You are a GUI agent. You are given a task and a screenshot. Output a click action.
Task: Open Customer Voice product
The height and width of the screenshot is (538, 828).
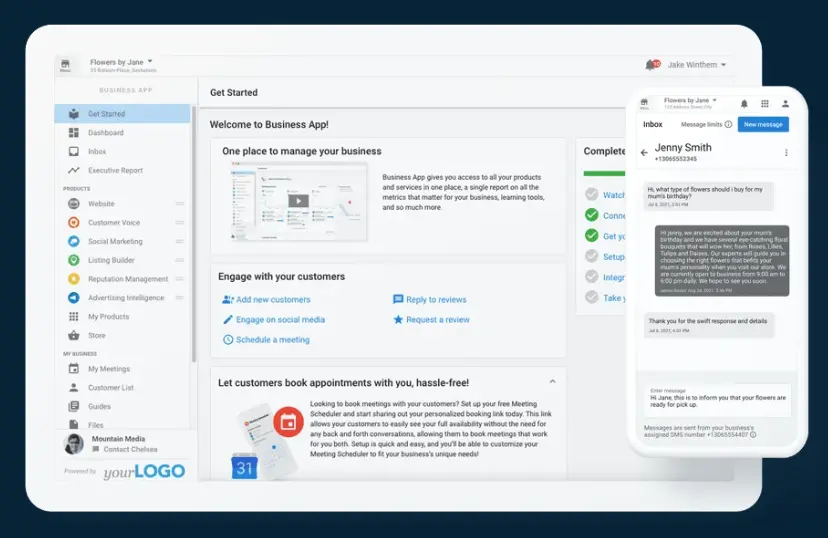[113, 223]
